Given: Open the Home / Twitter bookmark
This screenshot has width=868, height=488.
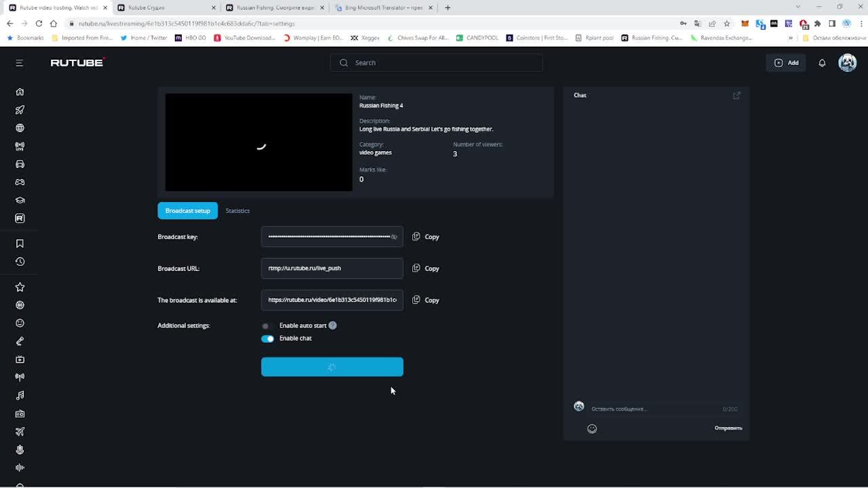Looking at the screenshot, I should tap(144, 38).
